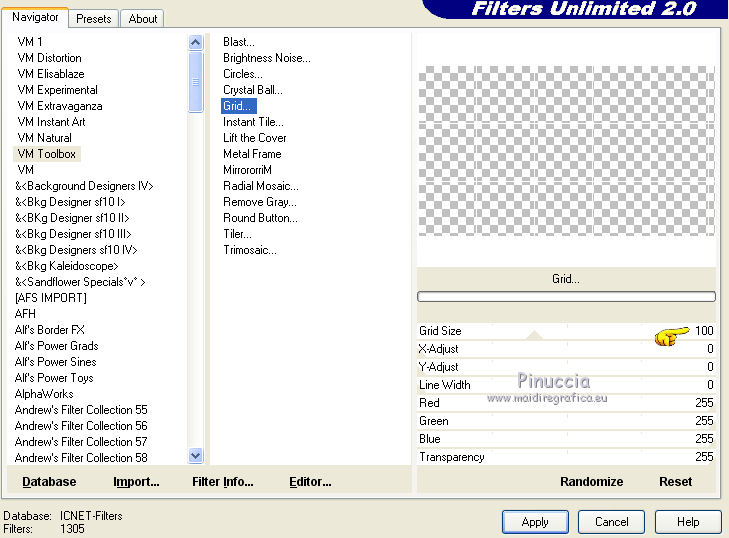
Task: Select VM Toolbox category
Action: click(46, 154)
